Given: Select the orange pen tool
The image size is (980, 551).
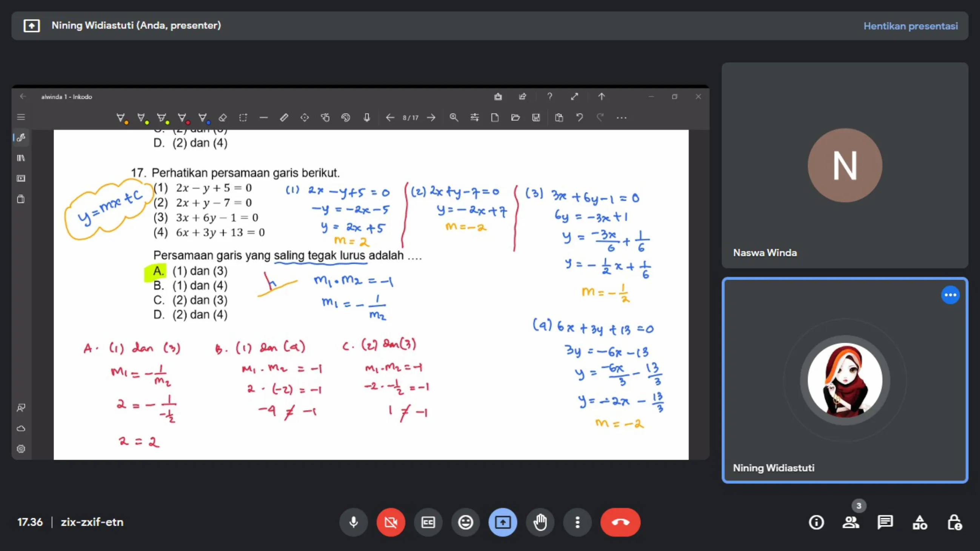Looking at the screenshot, I should tap(121, 118).
